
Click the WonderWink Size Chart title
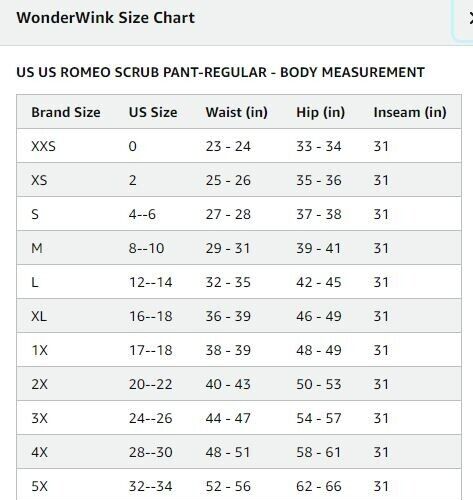[x=106, y=18]
